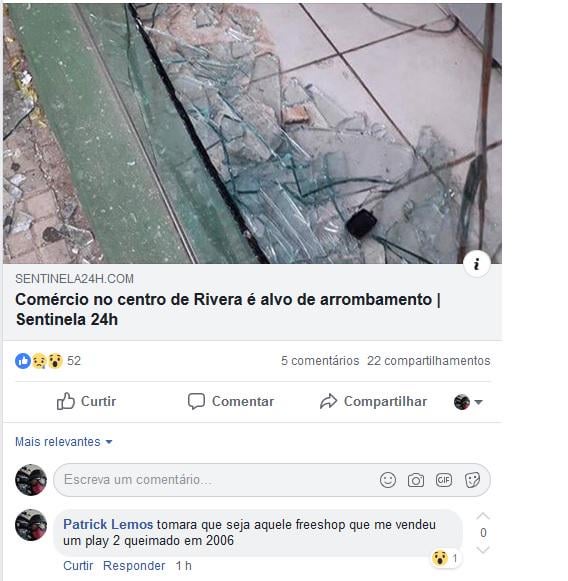Expand the Mais relevantes sort dropdown
568x581 pixels.
click(x=64, y=442)
